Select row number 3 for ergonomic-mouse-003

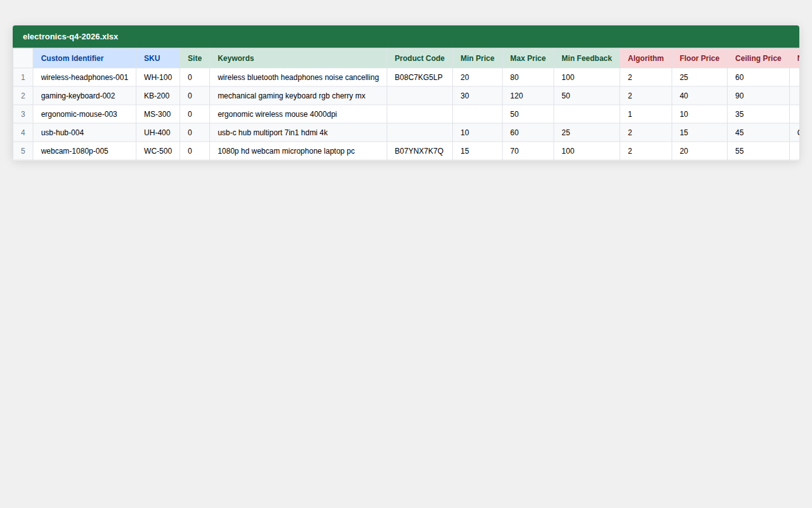click(x=23, y=114)
